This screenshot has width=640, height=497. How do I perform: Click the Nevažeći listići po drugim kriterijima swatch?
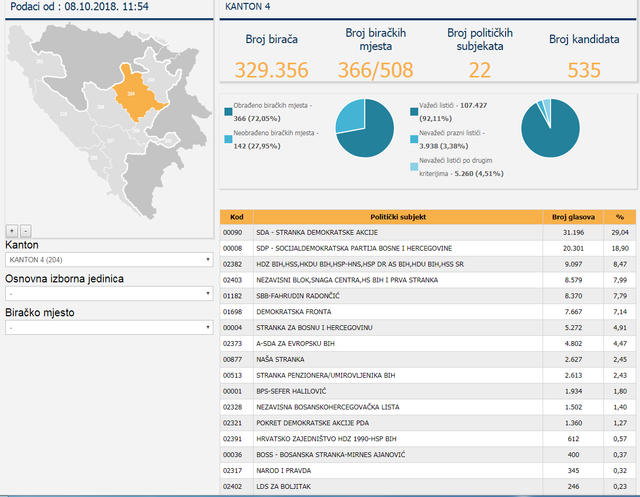414,166
